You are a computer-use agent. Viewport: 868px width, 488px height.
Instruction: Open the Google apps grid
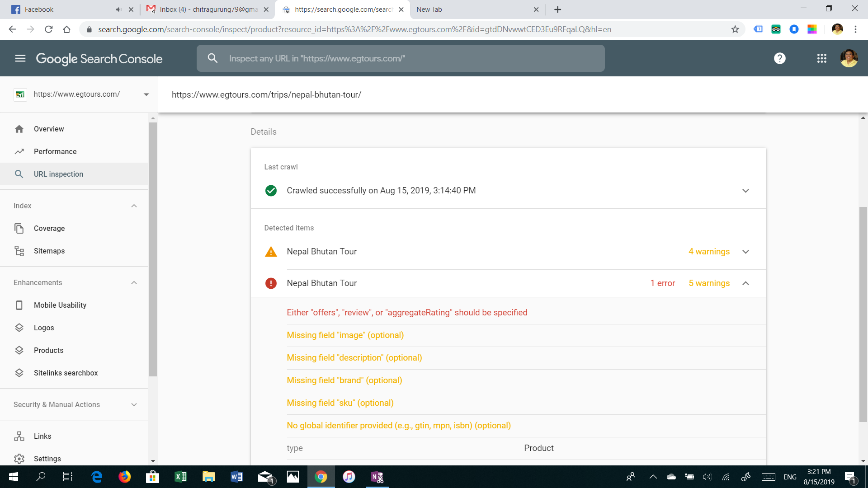point(822,58)
